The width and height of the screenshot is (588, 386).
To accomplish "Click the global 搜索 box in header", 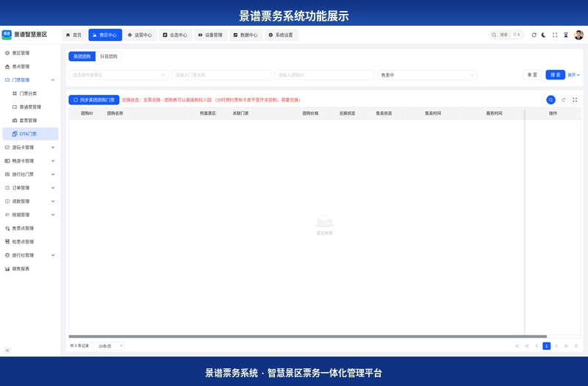I will tap(506, 35).
